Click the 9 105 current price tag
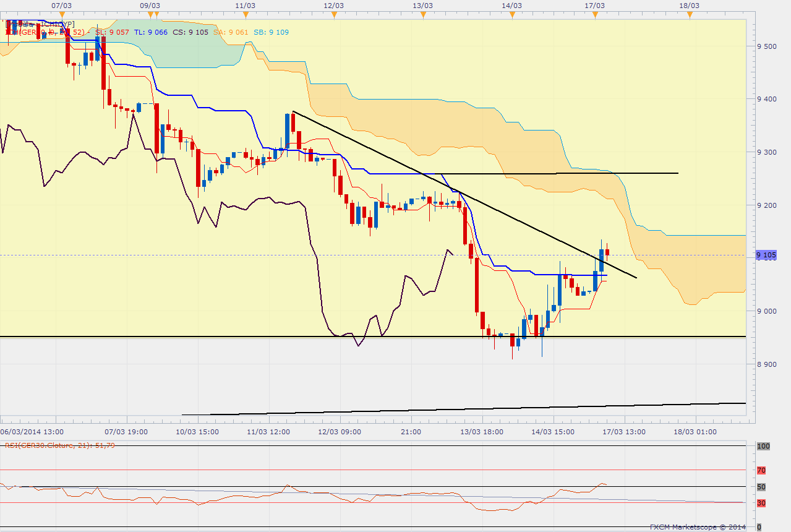 pyautogui.click(x=766, y=255)
